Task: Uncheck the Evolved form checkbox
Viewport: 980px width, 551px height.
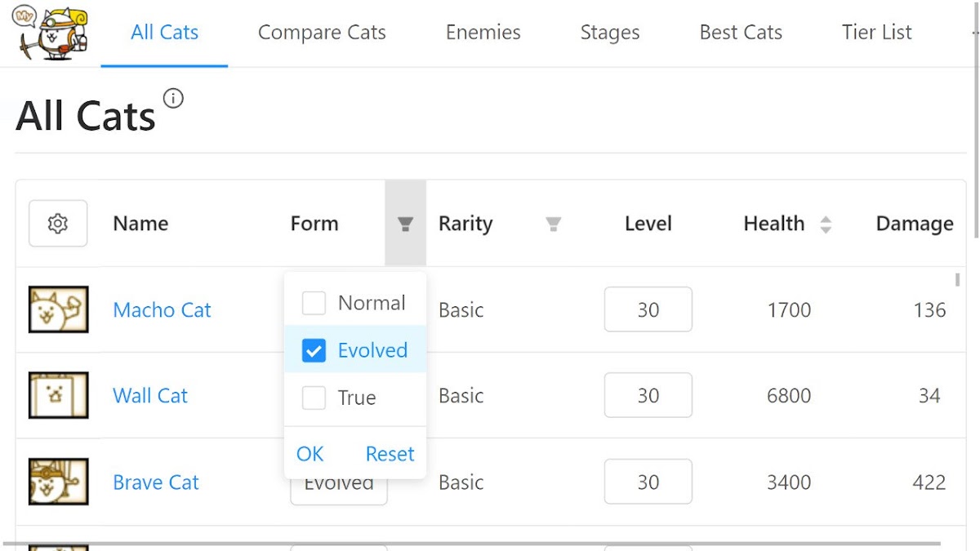Action: (x=314, y=350)
